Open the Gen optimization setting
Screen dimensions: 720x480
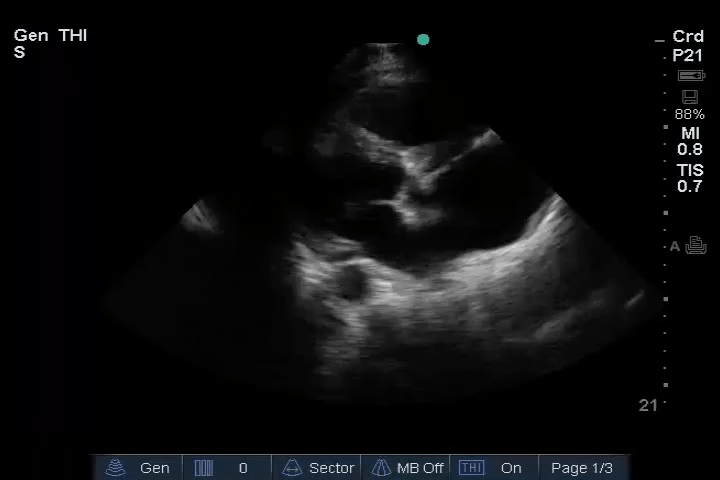tap(154, 468)
